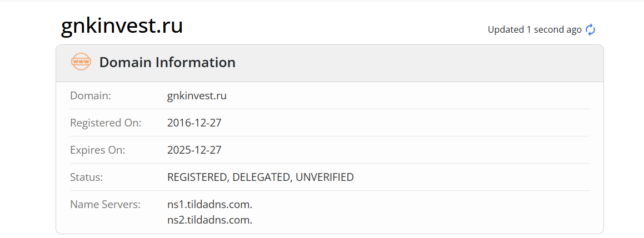Click the word UNVERIFIED in the status
This screenshot has width=644, height=238.
(x=325, y=178)
